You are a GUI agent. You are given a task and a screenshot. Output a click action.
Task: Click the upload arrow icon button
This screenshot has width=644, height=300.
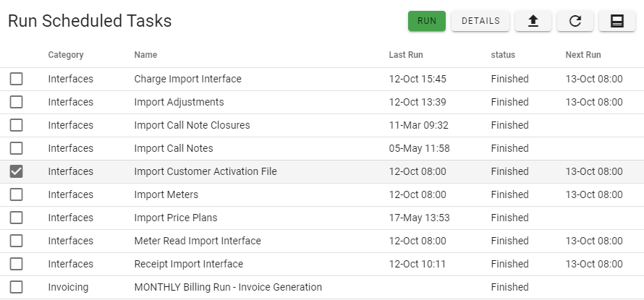[533, 21]
